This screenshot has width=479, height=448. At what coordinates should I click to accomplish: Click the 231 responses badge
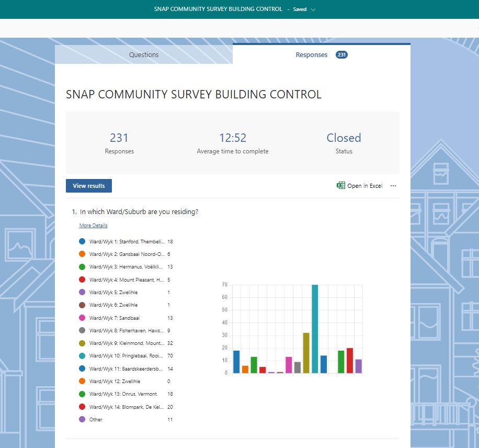pos(342,54)
